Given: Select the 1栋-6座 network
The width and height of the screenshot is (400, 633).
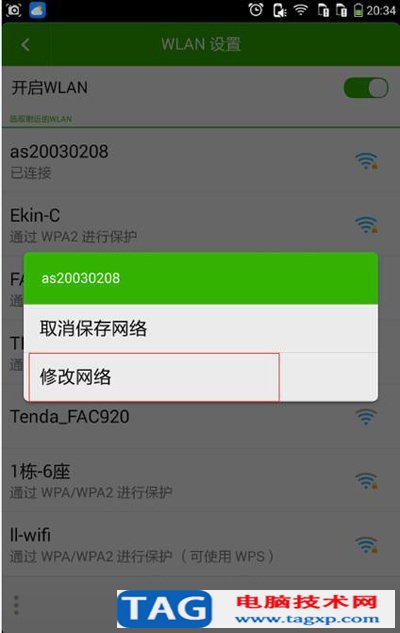Looking at the screenshot, I should point(201,480).
